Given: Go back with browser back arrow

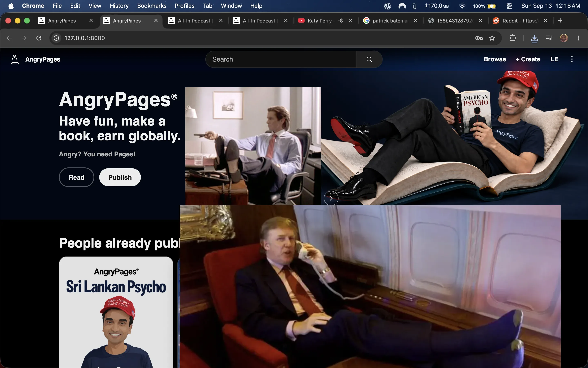Looking at the screenshot, I should 9,38.
